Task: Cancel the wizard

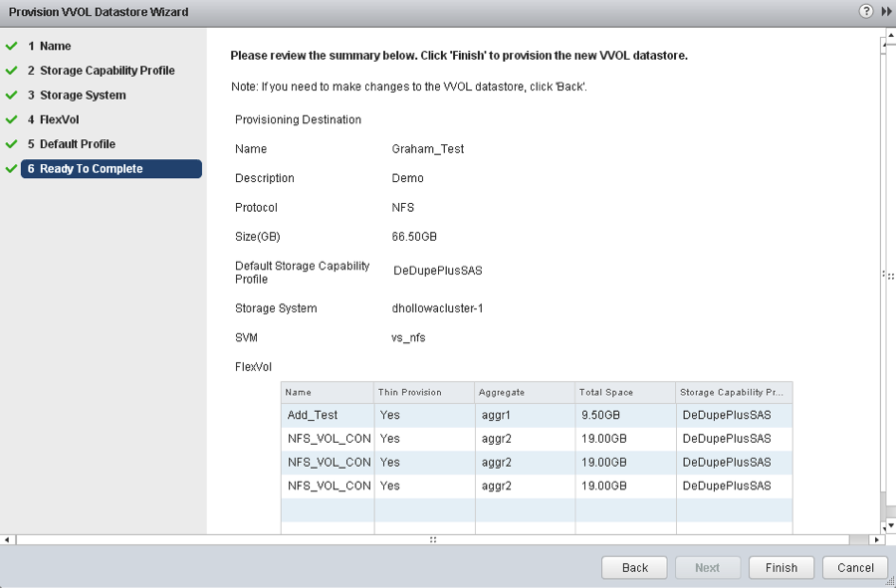Action: tap(855, 567)
